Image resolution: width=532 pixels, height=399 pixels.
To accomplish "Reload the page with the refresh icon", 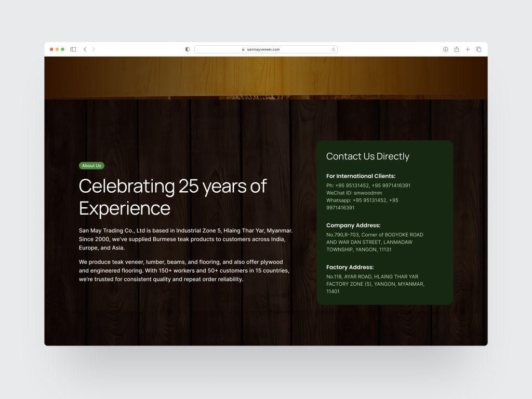I will [x=334, y=49].
